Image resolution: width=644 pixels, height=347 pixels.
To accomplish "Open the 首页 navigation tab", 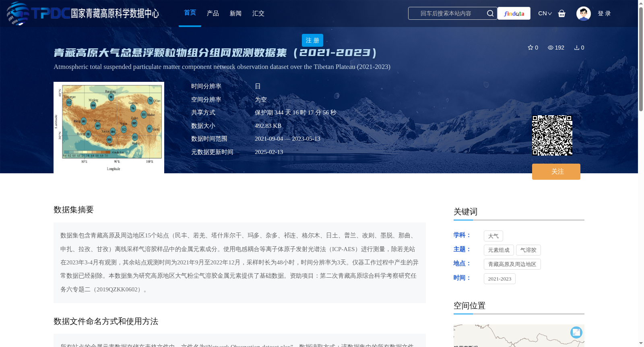I will pos(190,13).
